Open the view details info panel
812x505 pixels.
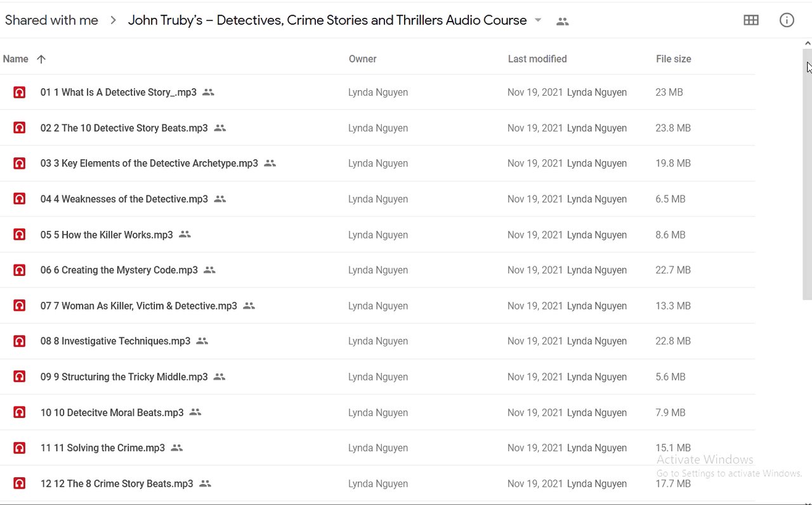click(x=787, y=20)
